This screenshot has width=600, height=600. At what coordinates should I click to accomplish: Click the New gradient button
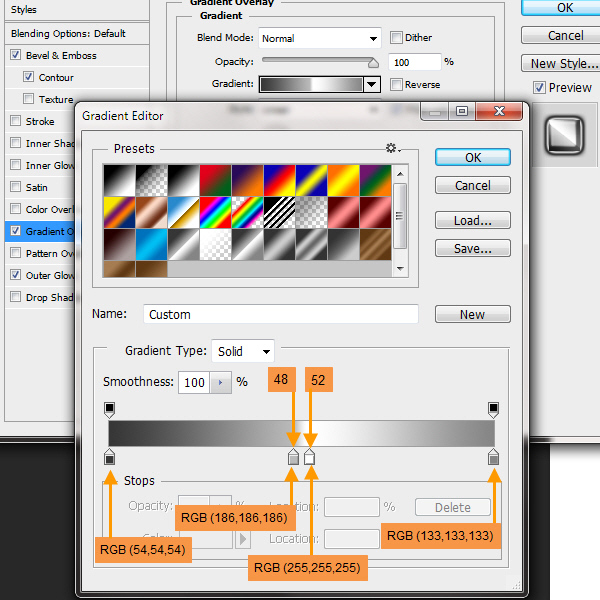pyautogui.click(x=472, y=314)
